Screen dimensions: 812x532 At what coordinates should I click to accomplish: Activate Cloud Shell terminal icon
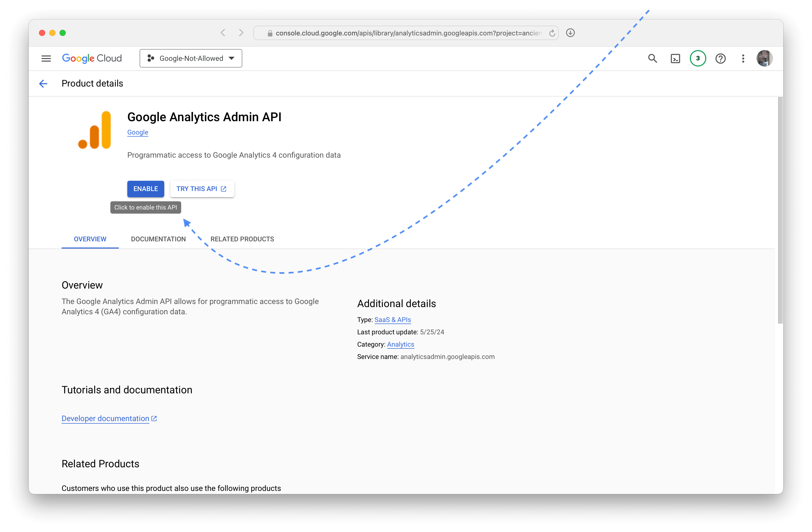[x=675, y=59]
